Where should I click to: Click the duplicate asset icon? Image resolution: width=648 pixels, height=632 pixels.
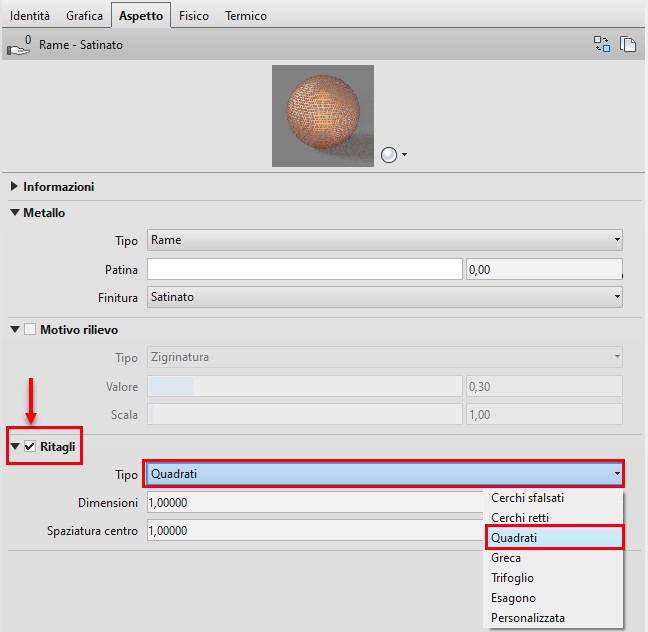click(x=628, y=44)
